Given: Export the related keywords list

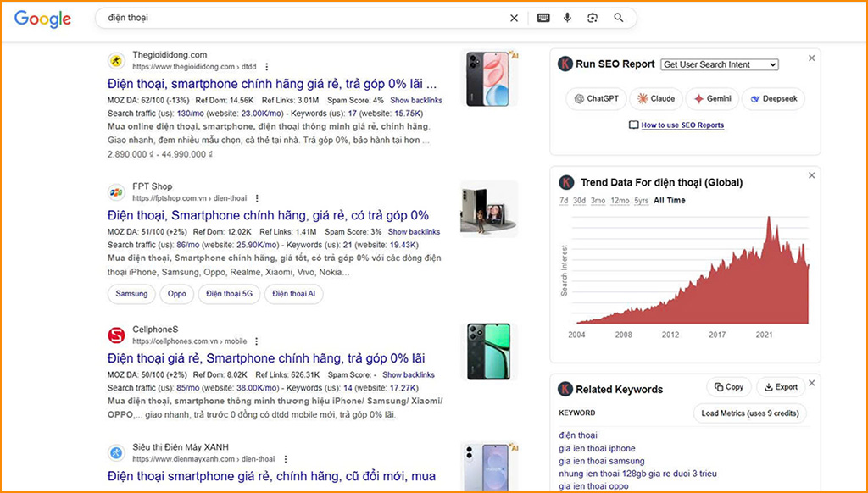Looking at the screenshot, I should coord(781,387).
